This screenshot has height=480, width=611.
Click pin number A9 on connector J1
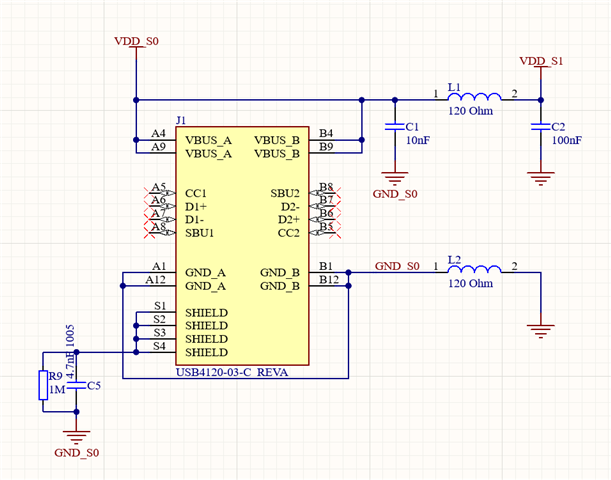[x=158, y=146]
